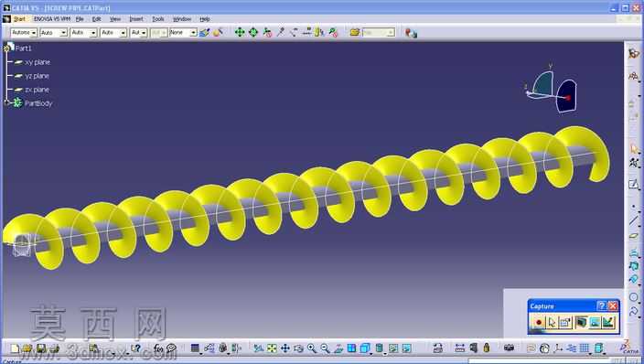Select the Part1 root node in tree
Image resolution: width=644 pixels, height=364 pixels.
18,48
